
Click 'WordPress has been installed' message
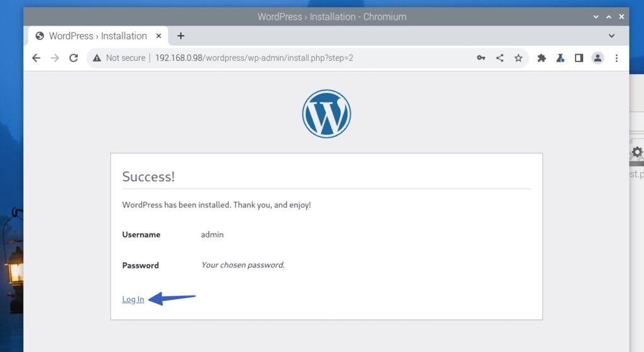click(x=216, y=205)
